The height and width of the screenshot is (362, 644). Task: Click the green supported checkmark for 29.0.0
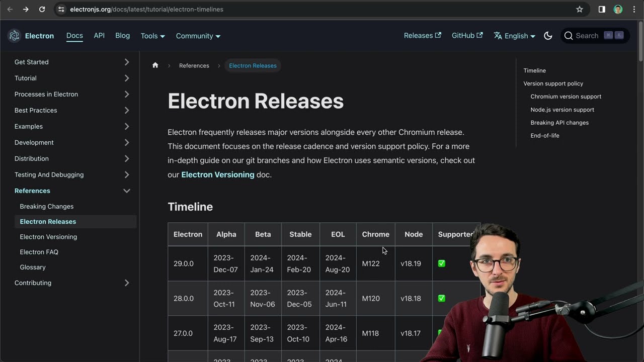pyautogui.click(x=442, y=263)
